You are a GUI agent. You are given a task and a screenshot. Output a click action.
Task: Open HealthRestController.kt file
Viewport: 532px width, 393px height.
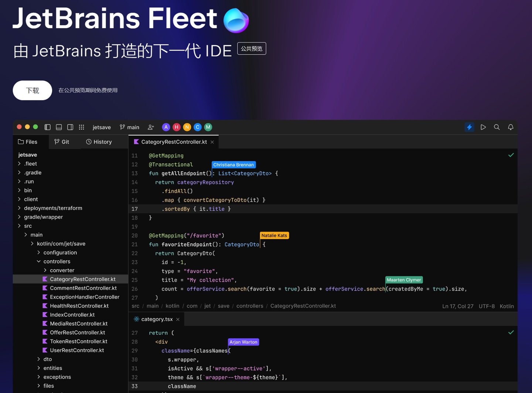[75, 306]
